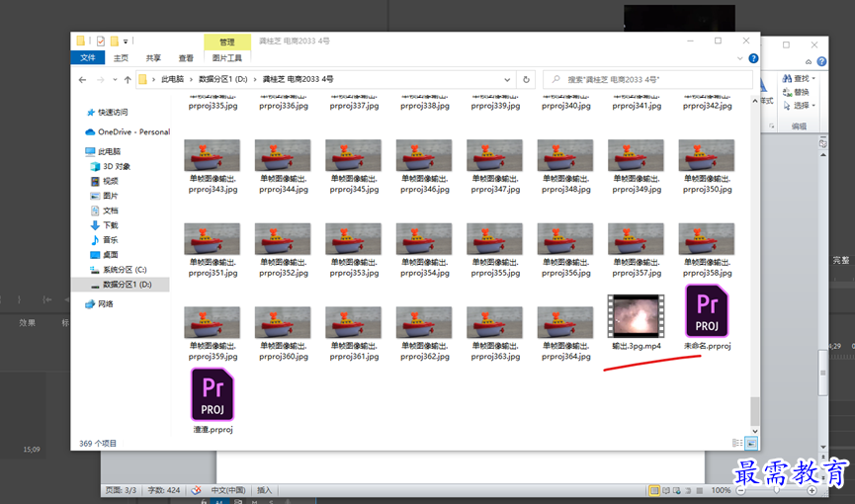Image resolution: width=855 pixels, height=504 pixels.
Task: Click the Word zoom out minus button
Action: pos(741,490)
